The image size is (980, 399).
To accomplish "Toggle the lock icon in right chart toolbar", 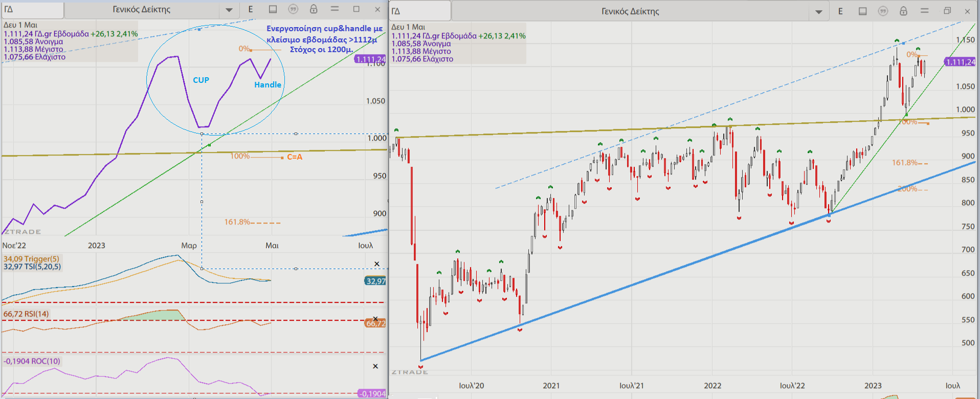I will click(903, 11).
